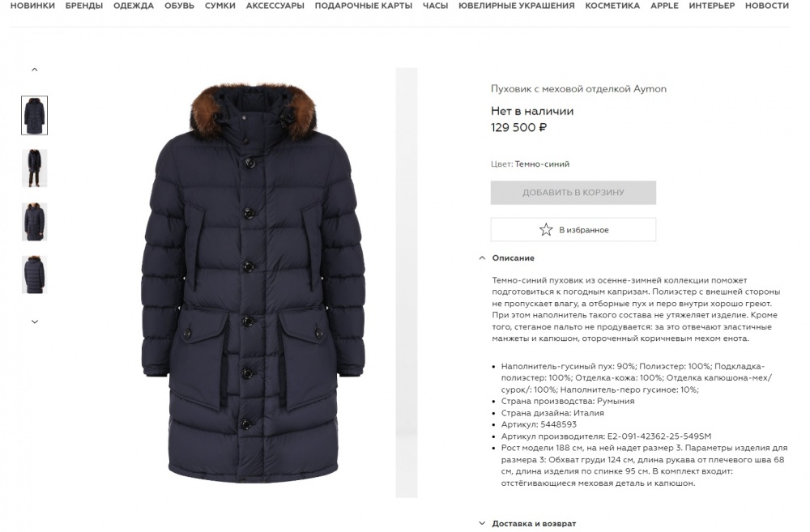Select the thumbnail of the model wearing the coat
This screenshot has width=810, height=532.
(x=34, y=168)
